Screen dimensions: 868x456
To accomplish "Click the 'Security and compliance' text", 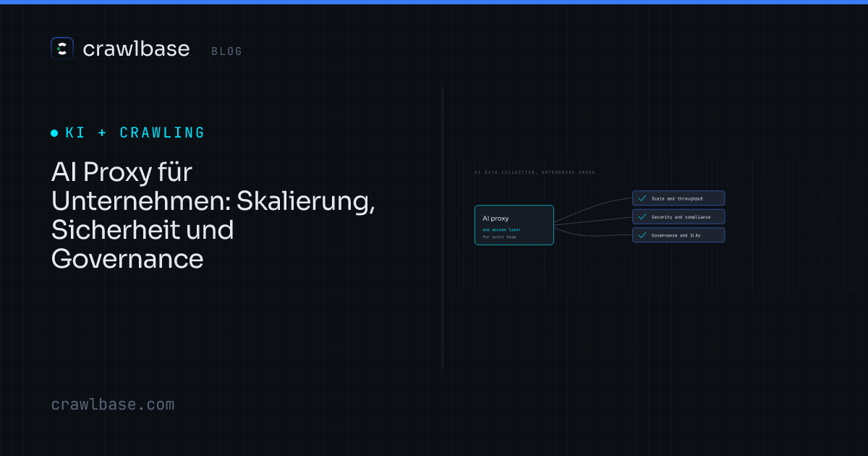I will point(681,217).
